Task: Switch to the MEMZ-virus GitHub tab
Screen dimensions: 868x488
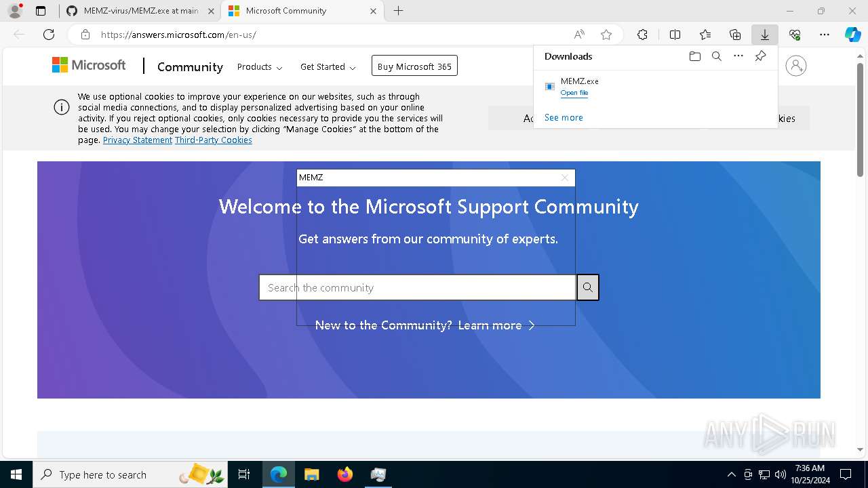Action: (x=141, y=11)
